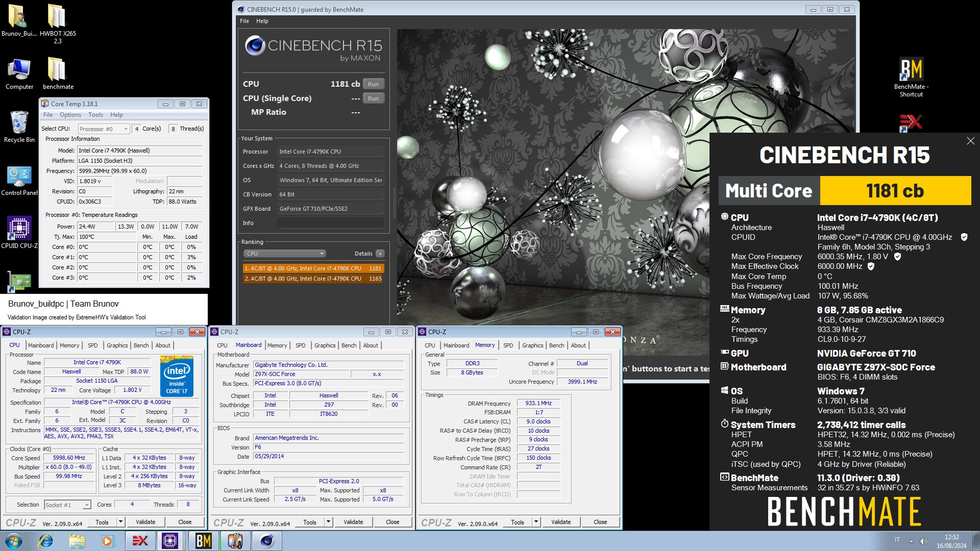Click the Max Effective Clock verified shield icon

tap(871, 266)
